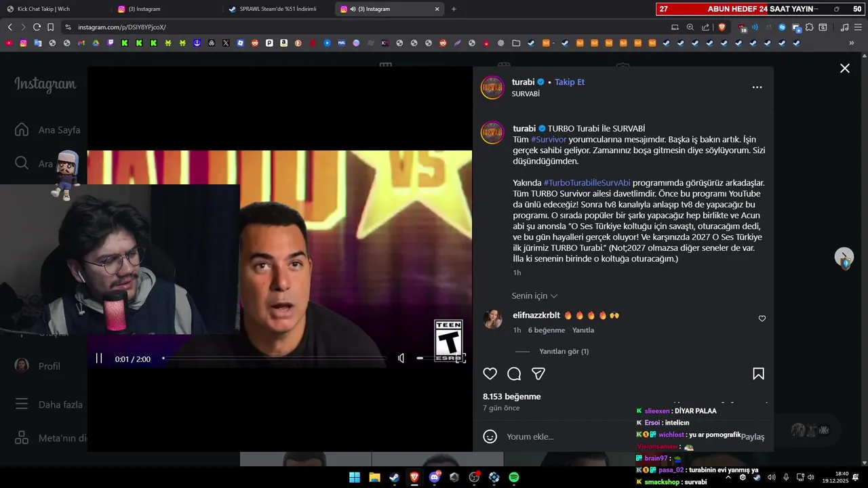868x488 pixels.
Task: Open a new browser tab
Action: (x=454, y=9)
